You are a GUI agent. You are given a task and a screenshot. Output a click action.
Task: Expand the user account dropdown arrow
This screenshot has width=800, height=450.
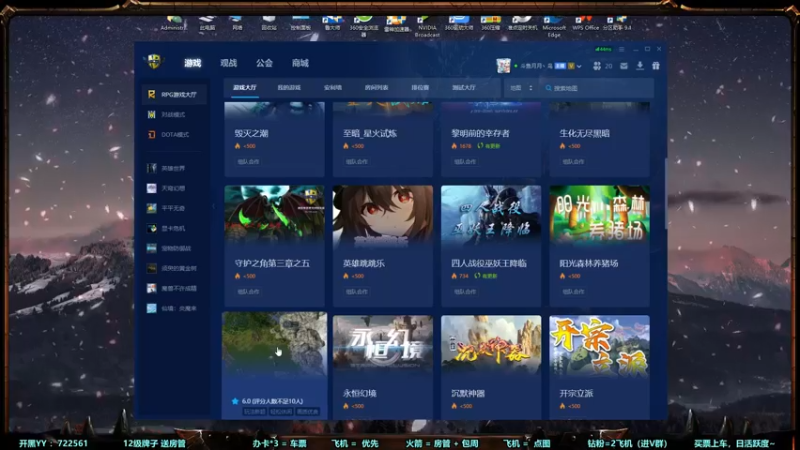tap(579, 66)
